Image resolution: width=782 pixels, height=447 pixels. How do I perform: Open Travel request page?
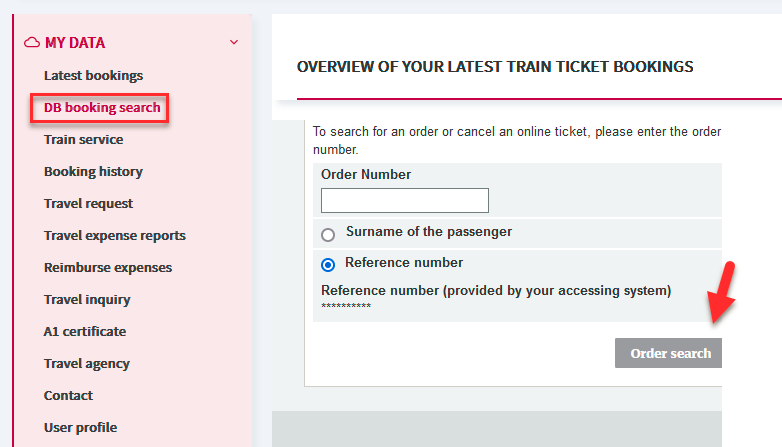(88, 204)
